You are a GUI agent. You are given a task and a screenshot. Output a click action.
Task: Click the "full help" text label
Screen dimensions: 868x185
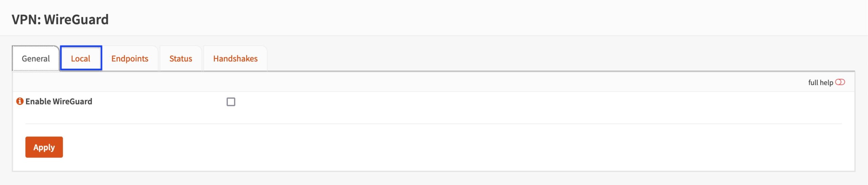click(820, 82)
